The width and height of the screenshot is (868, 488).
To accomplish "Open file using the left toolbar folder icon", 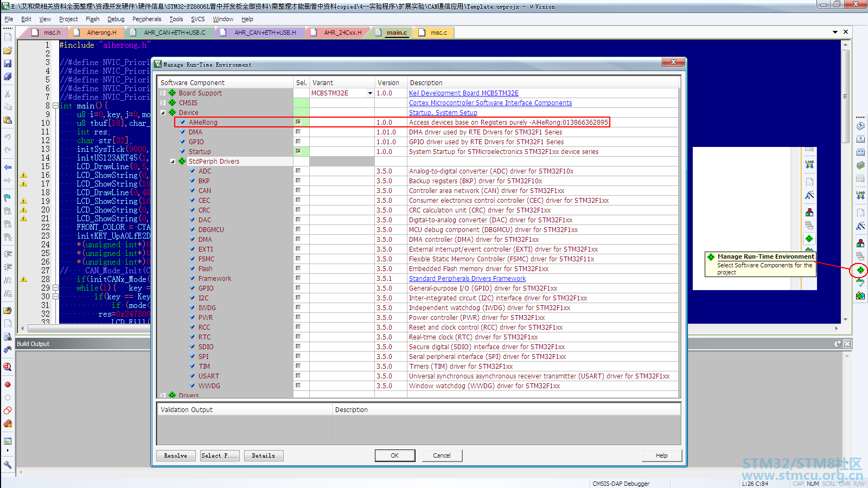I will pos(8,50).
